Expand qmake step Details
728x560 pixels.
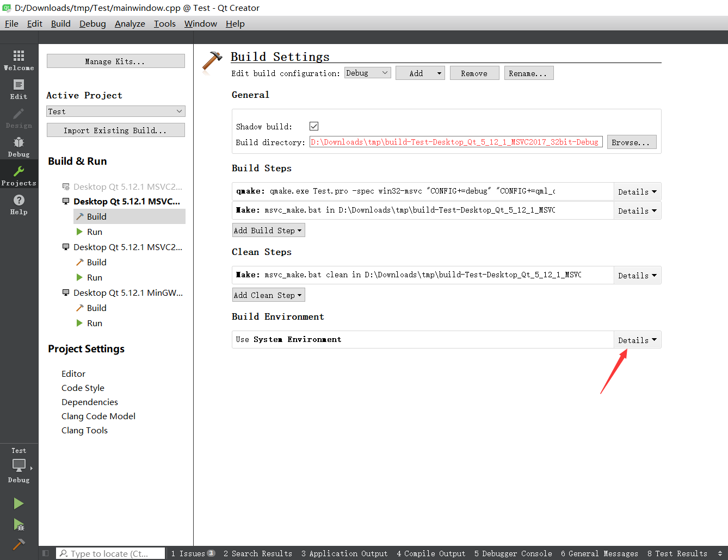click(x=637, y=191)
